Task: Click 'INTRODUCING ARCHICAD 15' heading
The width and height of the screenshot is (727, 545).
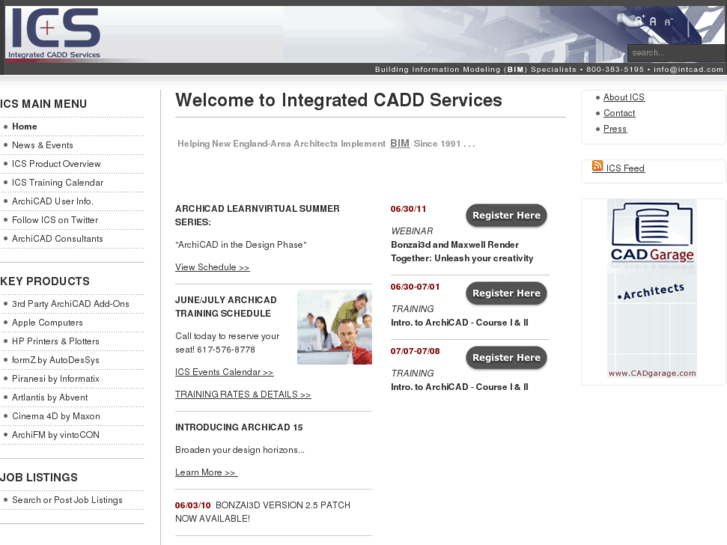Action: [239, 428]
